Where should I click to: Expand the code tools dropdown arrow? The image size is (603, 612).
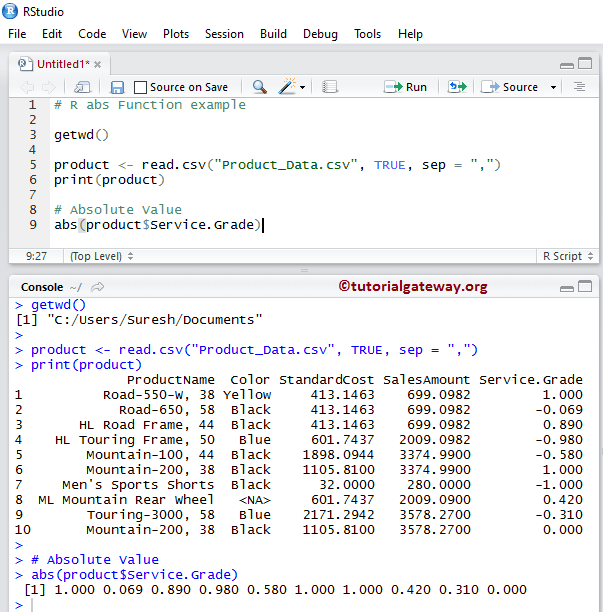pyautogui.click(x=302, y=87)
